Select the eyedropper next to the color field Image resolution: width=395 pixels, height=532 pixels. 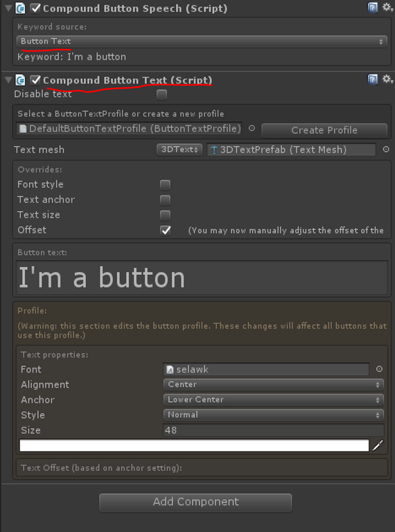(378, 445)
